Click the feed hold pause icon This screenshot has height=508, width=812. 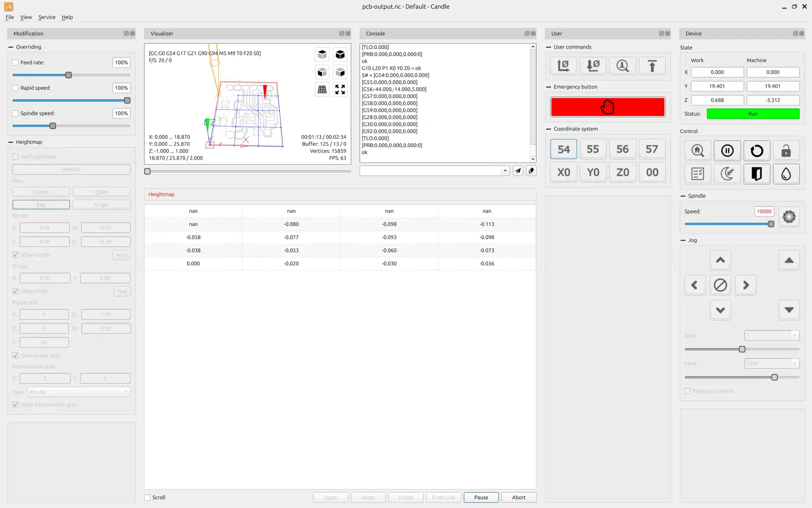point(727,151)
